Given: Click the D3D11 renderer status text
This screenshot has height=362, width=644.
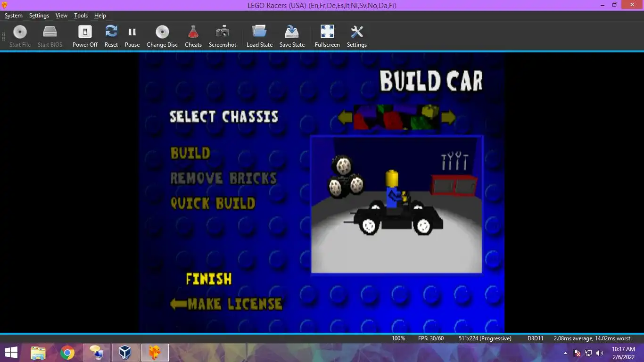Looking at the screenshot, I should [536, 338].
